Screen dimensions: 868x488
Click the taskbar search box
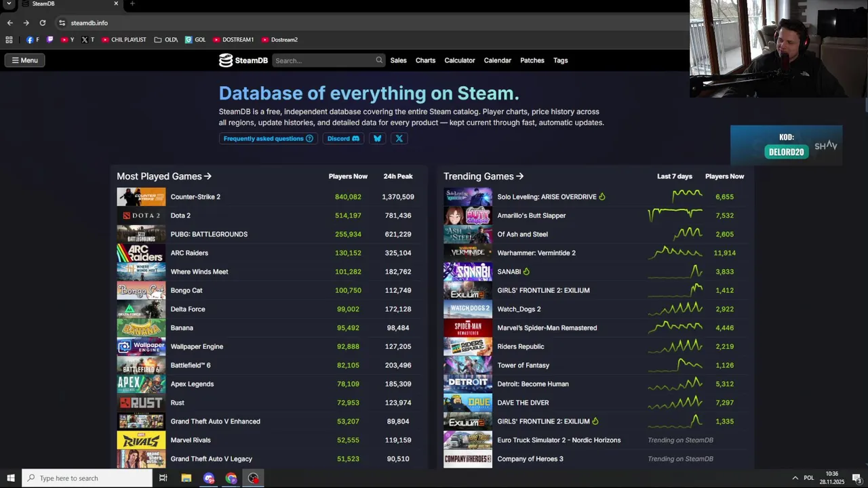87,478
